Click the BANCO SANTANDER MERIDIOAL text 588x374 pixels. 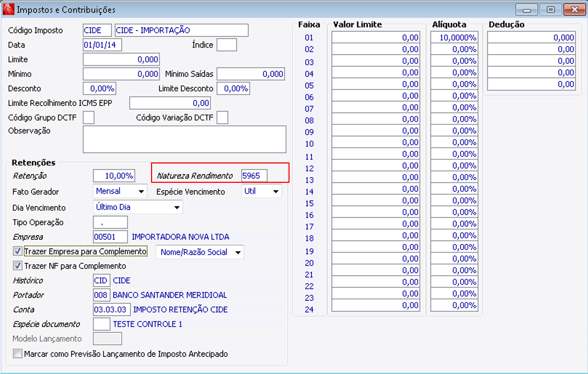click(x=170, y=295)
